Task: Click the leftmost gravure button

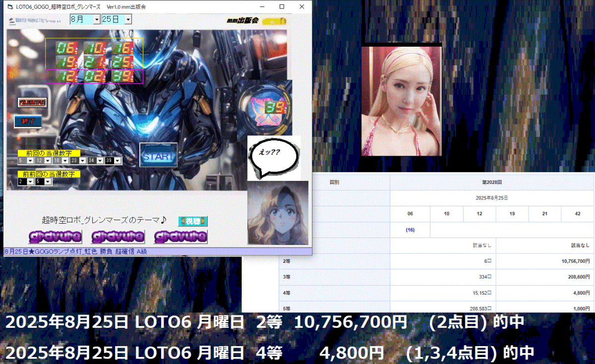Action: [55, 237]
